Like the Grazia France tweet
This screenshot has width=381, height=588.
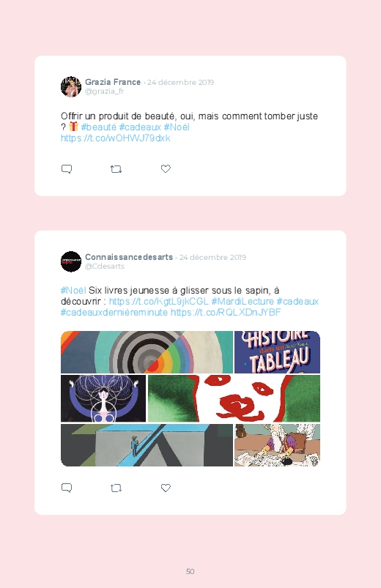(x=166, y=168)
